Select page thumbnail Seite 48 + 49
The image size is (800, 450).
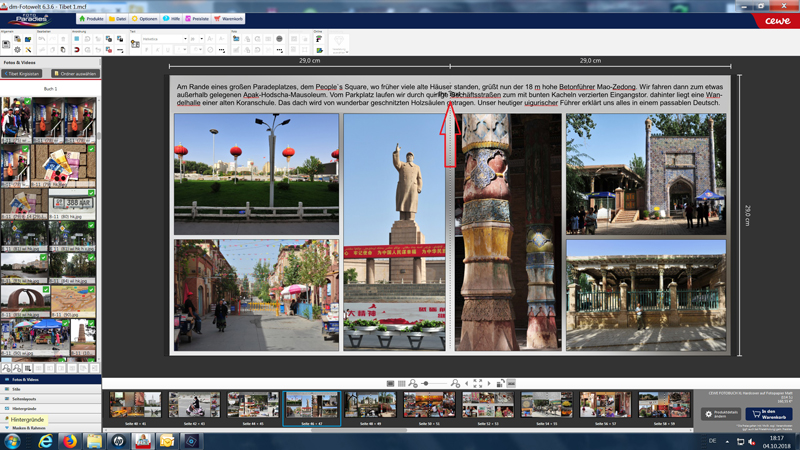click(x=370, y=407)
